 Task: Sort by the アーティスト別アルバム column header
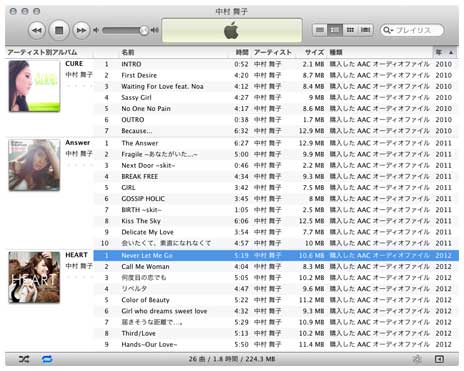[42, 52]
